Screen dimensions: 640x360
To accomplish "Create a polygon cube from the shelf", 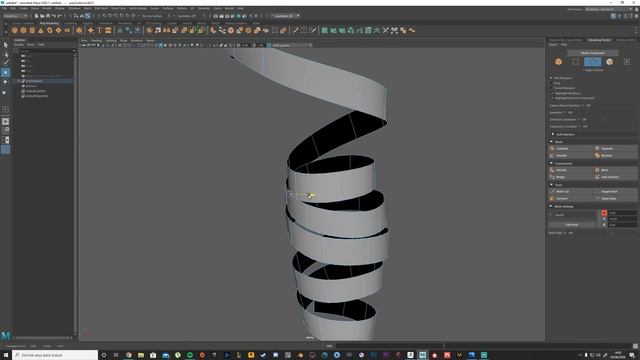I will click(x=23, y=30).
